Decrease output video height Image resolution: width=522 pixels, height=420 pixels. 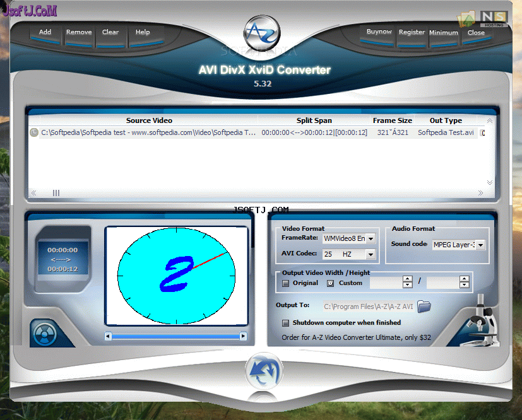tap(465, 285)
